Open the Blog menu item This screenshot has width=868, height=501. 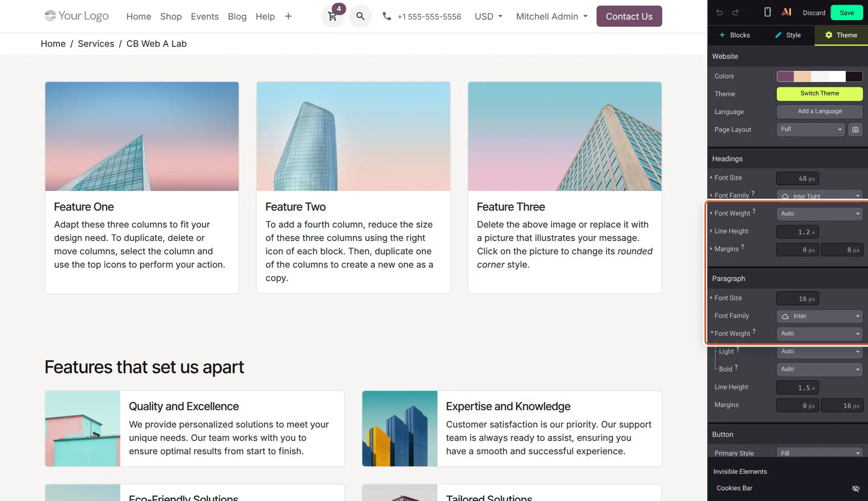pos(237,16)
